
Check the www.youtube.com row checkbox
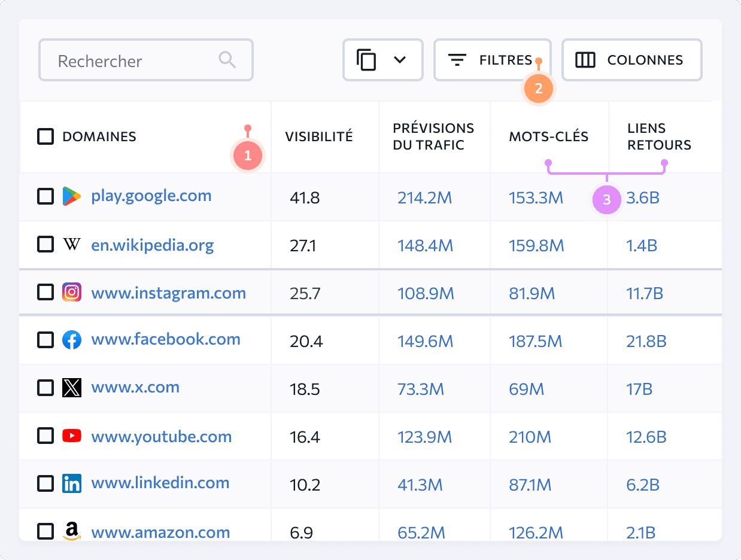point(45,436)
